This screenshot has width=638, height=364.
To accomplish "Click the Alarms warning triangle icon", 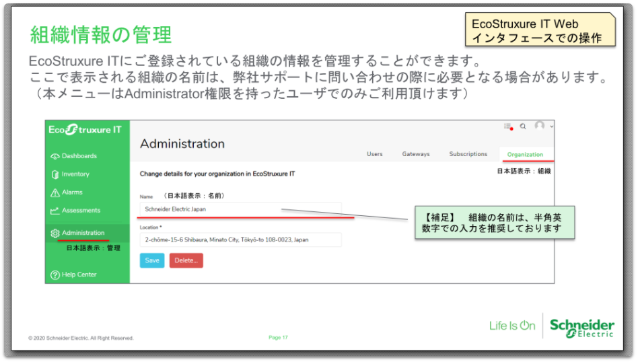I will (55, 193).
